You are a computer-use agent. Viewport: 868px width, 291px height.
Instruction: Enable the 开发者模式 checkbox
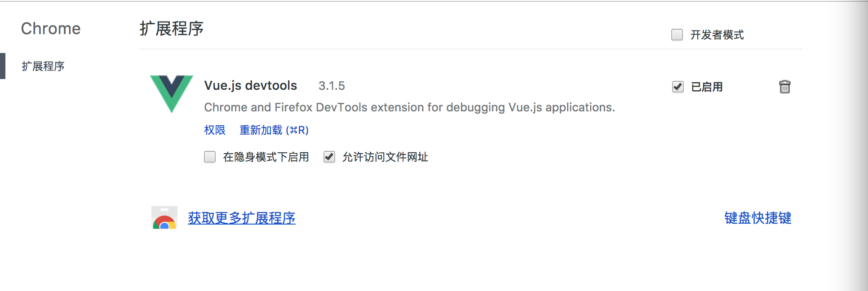click(x=677, y=35)
